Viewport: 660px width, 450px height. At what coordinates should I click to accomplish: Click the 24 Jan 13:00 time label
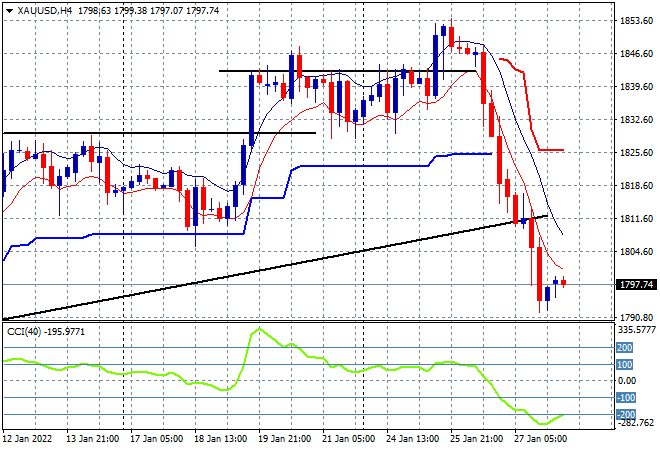412,439
